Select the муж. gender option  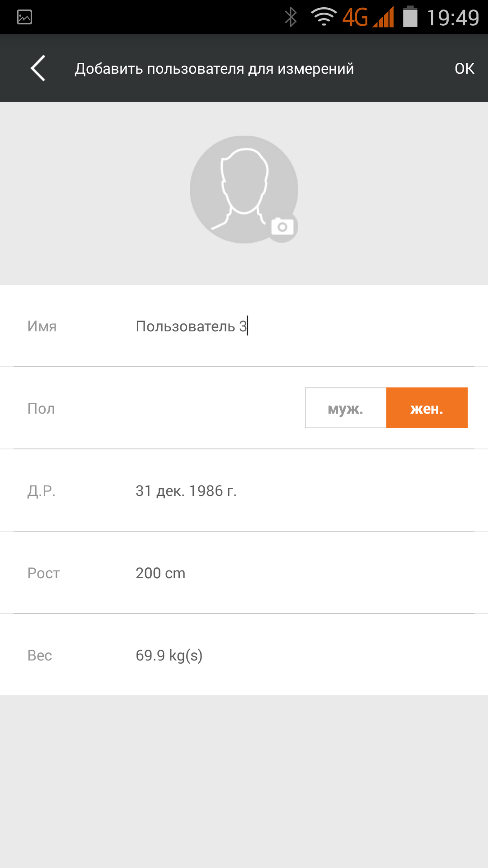point(346,408)
